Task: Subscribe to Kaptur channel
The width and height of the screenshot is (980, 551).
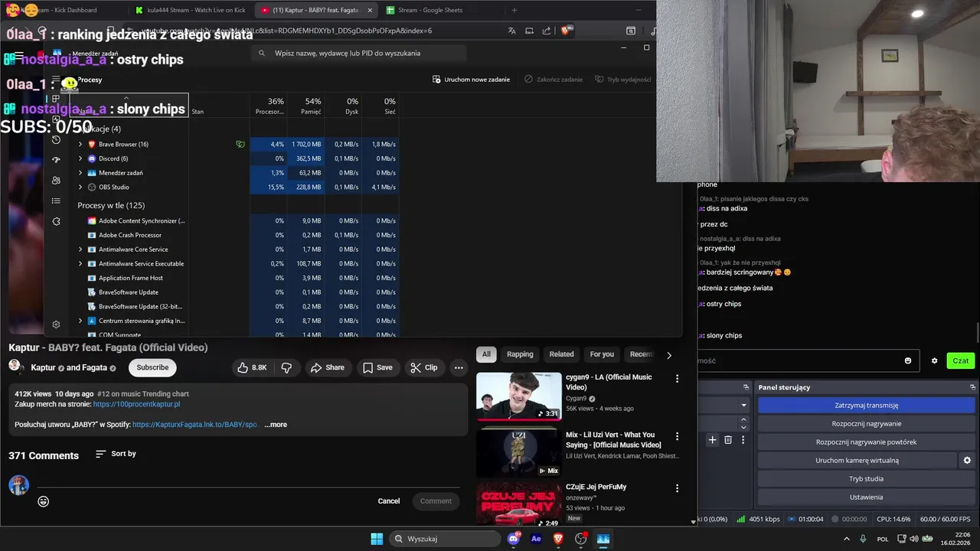Action: [x=152, y=367]
